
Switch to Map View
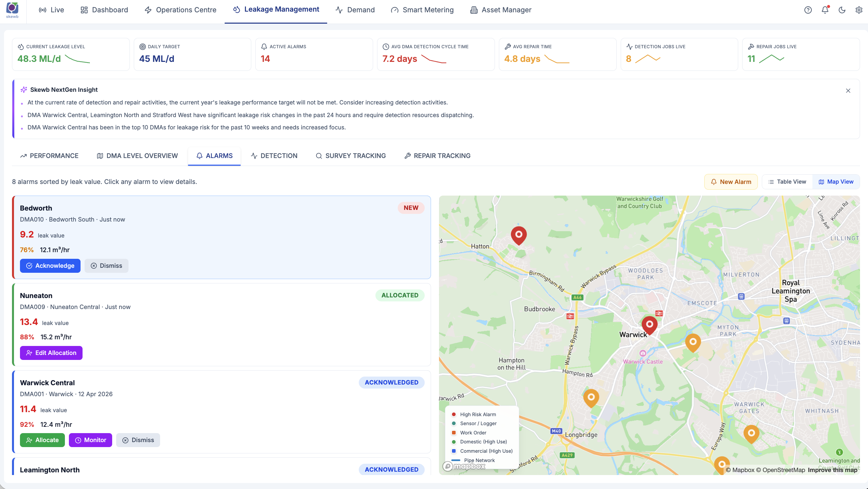[836, 182]
